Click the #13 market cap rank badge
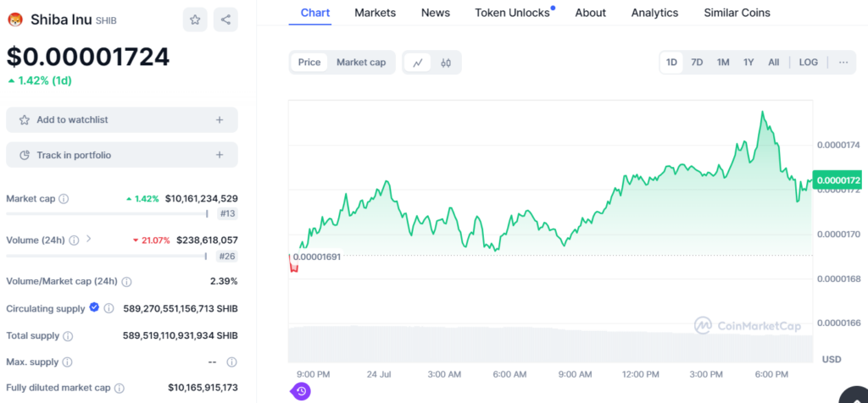Image resolution: width=868 pixels, height=403 pixels. tap(227, 214)
